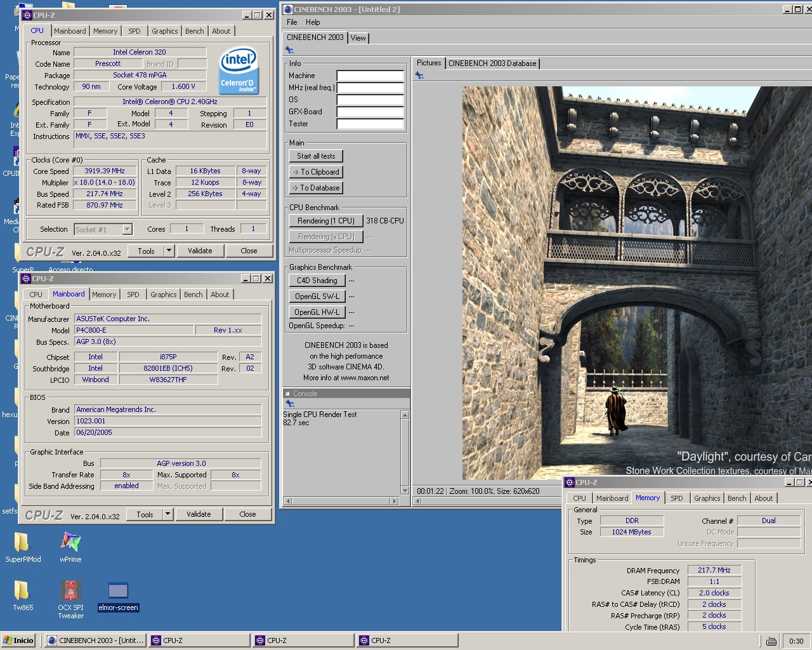Switch to the View tab in Cinebench
This screenshot has height=650, width=812.
tap(358, 38)
